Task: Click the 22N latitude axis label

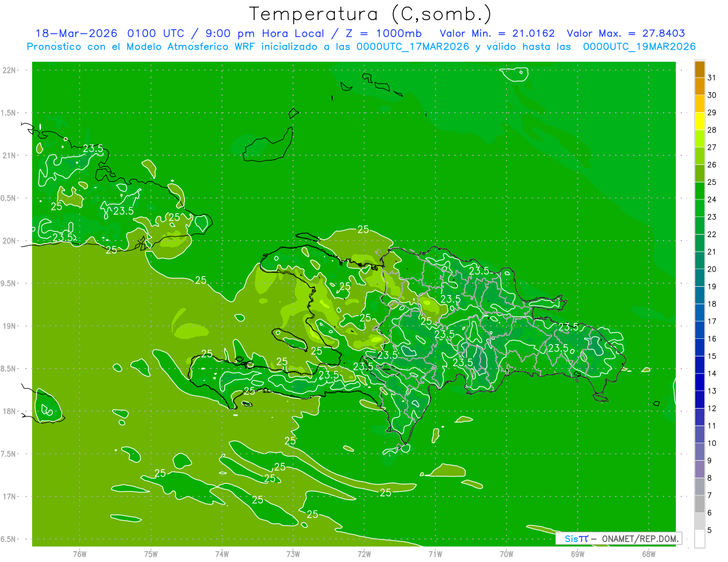Action: tap(10, 70)
